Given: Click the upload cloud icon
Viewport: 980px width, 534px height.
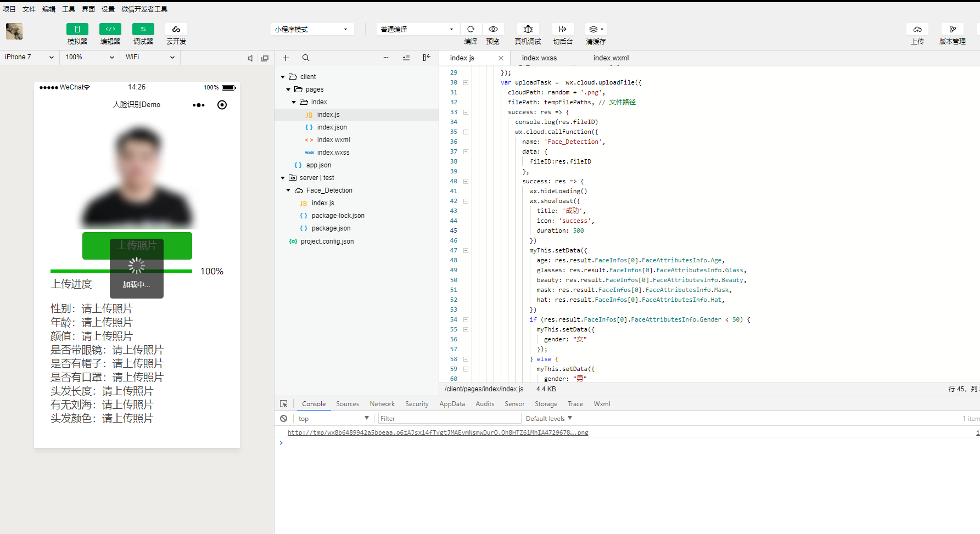Looking at the screenshot, I should 917,29.
